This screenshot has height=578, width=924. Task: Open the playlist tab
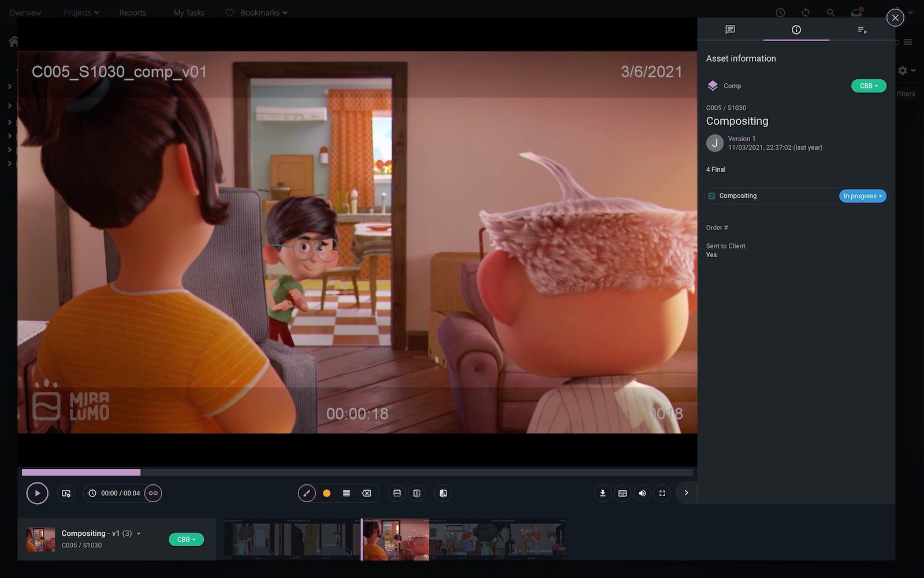(x=862, y=29)
